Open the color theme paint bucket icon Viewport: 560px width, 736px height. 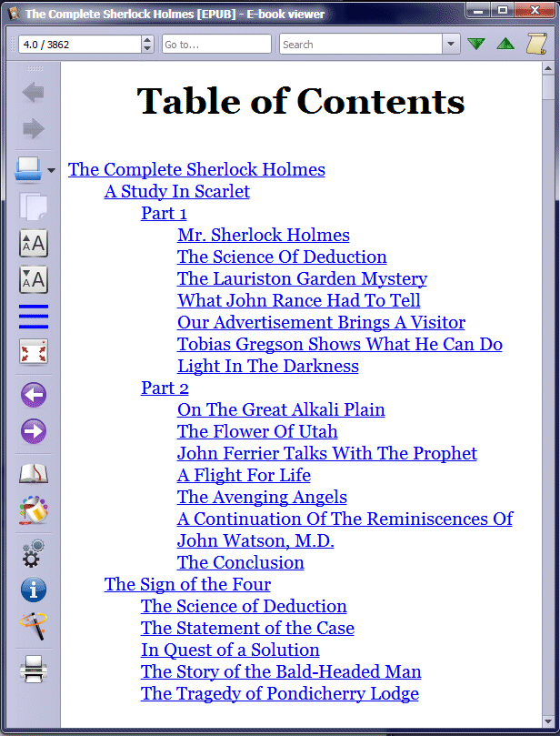[x=34, y=510]
